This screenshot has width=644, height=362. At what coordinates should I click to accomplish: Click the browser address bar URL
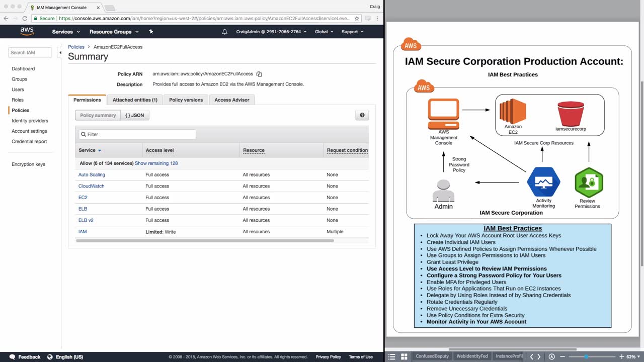205,18
